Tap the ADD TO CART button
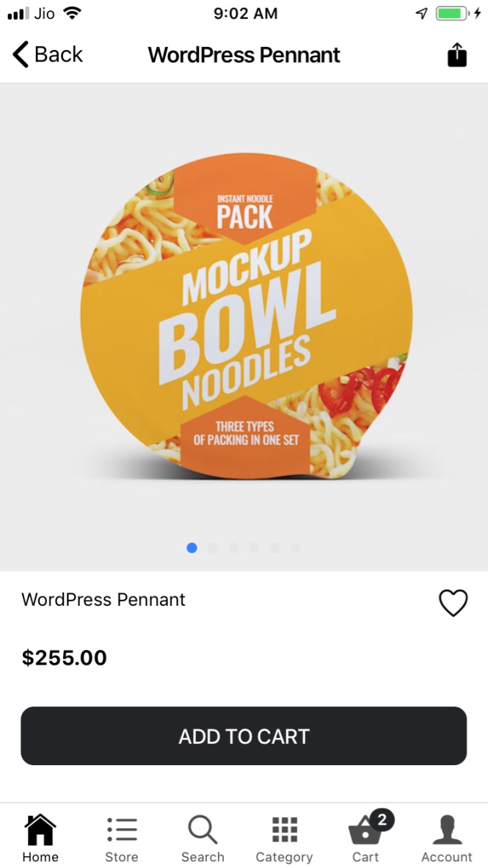Viewport: 488px width, 868px height. (x=244, y=736)
